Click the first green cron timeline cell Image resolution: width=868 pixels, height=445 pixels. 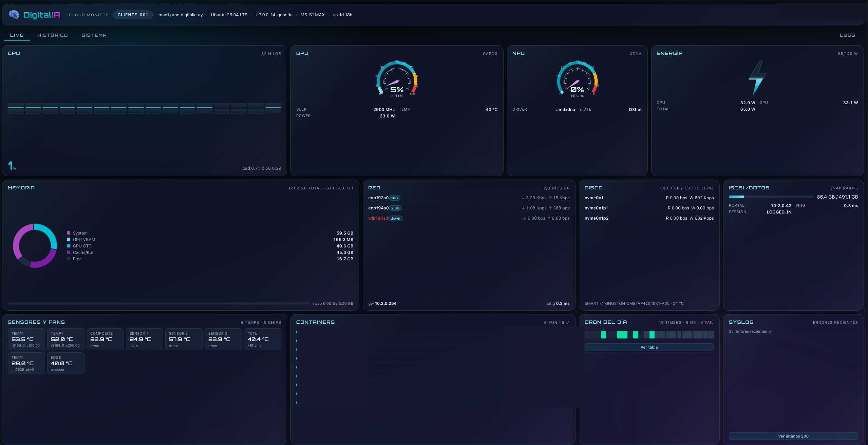(603, 335)
